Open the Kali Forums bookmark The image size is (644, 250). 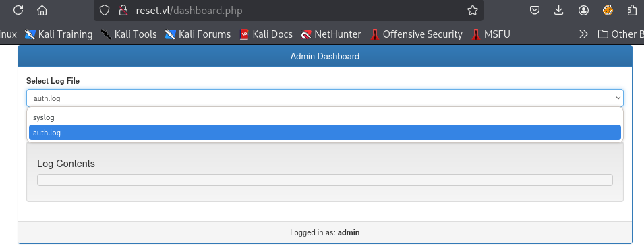tap(198, 34)
